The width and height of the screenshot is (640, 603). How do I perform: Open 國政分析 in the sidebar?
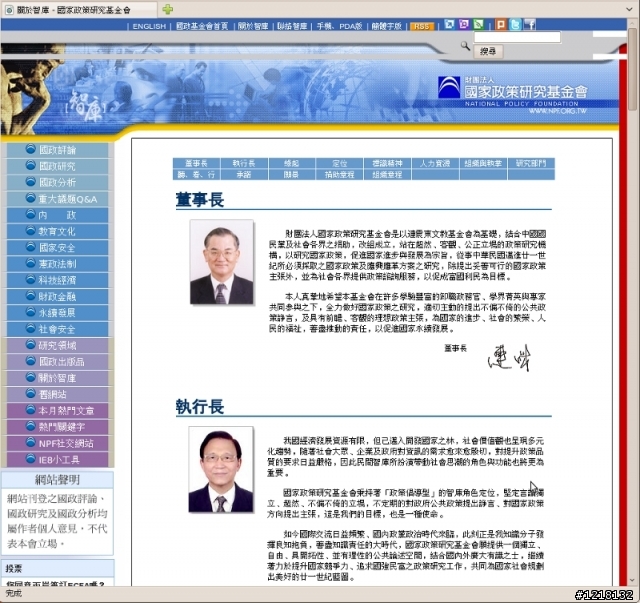tap(57, 182)
